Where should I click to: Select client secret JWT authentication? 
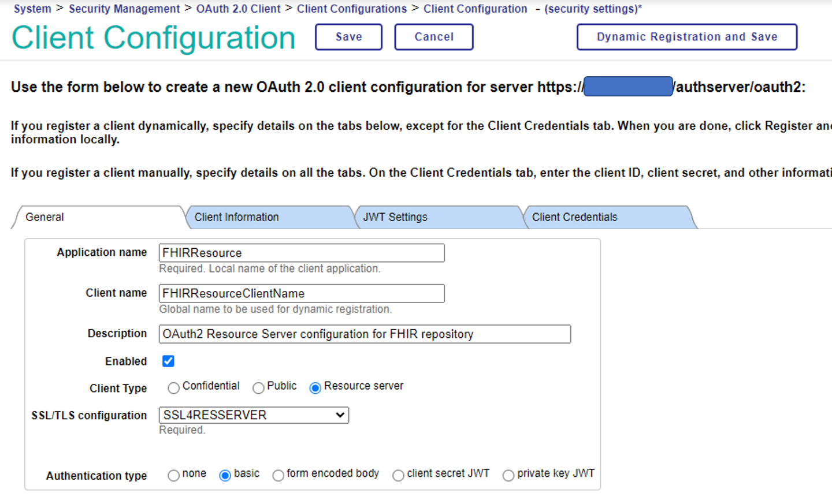tap(398, 476)
